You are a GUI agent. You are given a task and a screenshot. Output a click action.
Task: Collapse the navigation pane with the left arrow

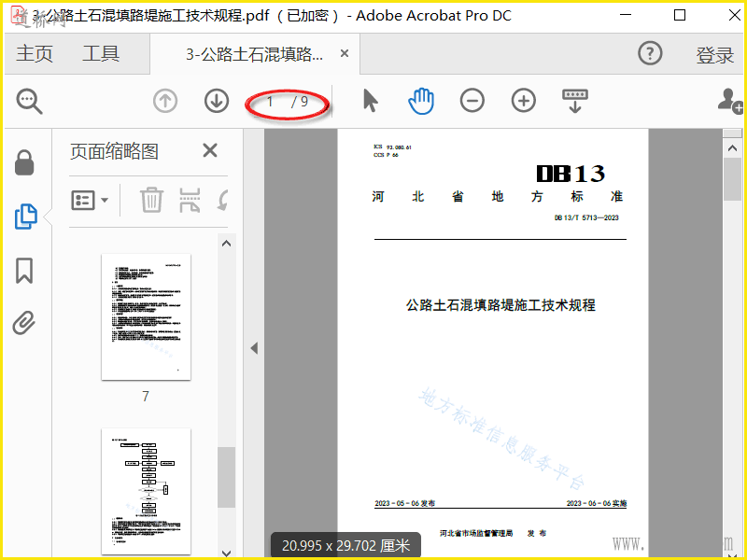[x=254, y=348]
